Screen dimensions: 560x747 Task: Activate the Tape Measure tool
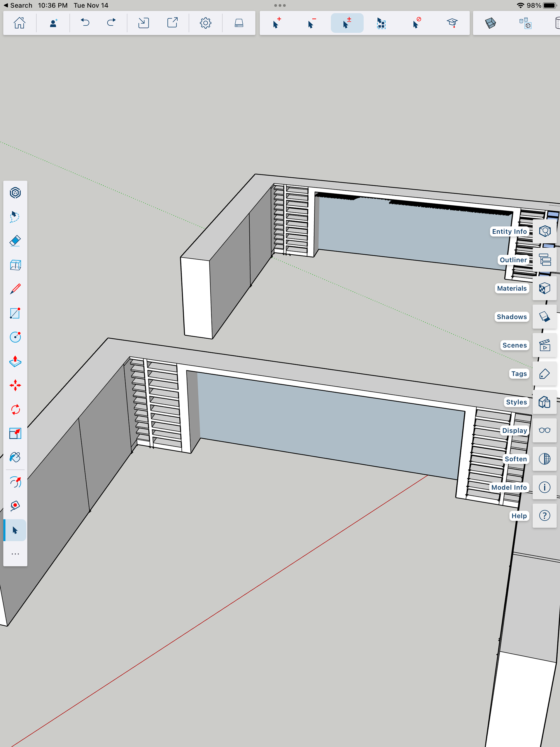pyautogui.click(x=15, y=506)
